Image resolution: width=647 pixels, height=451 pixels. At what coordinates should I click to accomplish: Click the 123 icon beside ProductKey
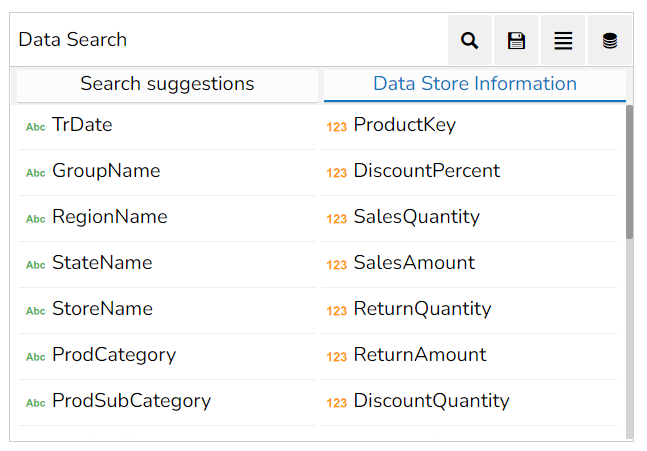tap(337, 127)
